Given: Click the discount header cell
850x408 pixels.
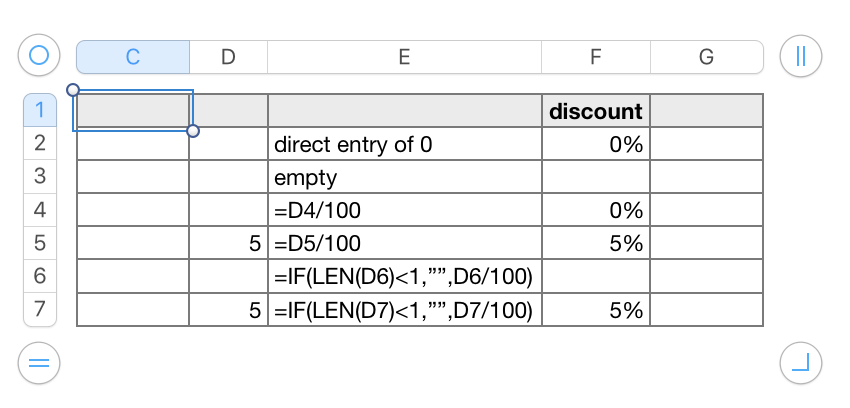Looking at the screenshot, I should click(x=596, y=111).
